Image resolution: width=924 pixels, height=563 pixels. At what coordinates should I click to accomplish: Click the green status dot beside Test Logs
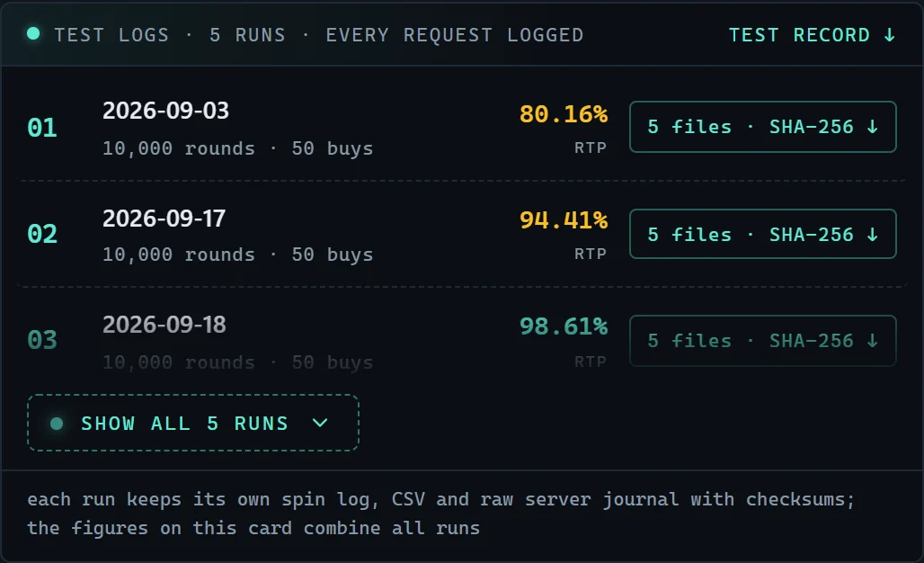click(x=33, y=33)
